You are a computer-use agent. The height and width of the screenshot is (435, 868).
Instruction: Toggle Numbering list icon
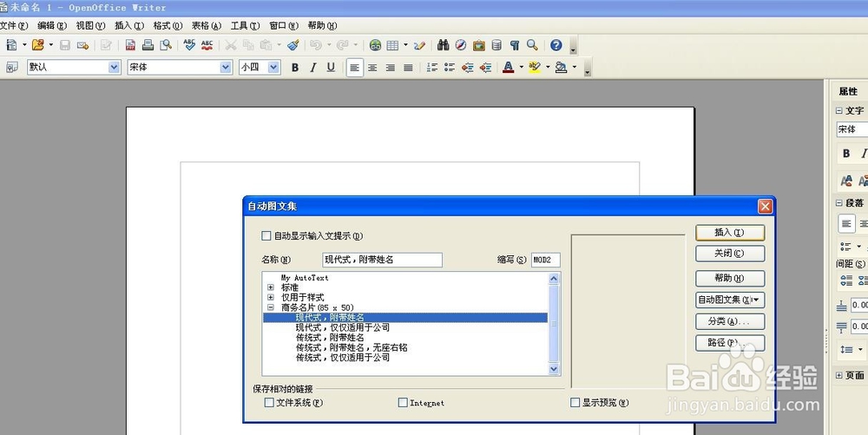coord(432,68)
